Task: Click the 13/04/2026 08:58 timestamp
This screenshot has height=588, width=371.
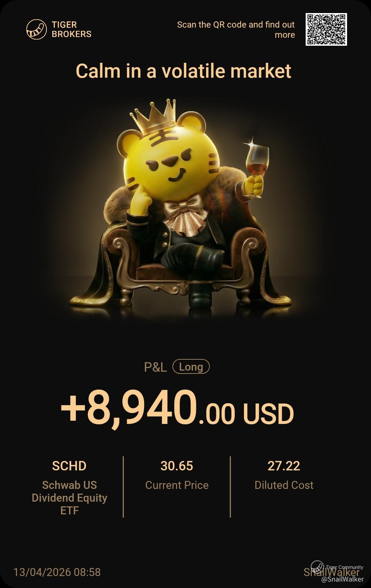Action: click(57, 572)
